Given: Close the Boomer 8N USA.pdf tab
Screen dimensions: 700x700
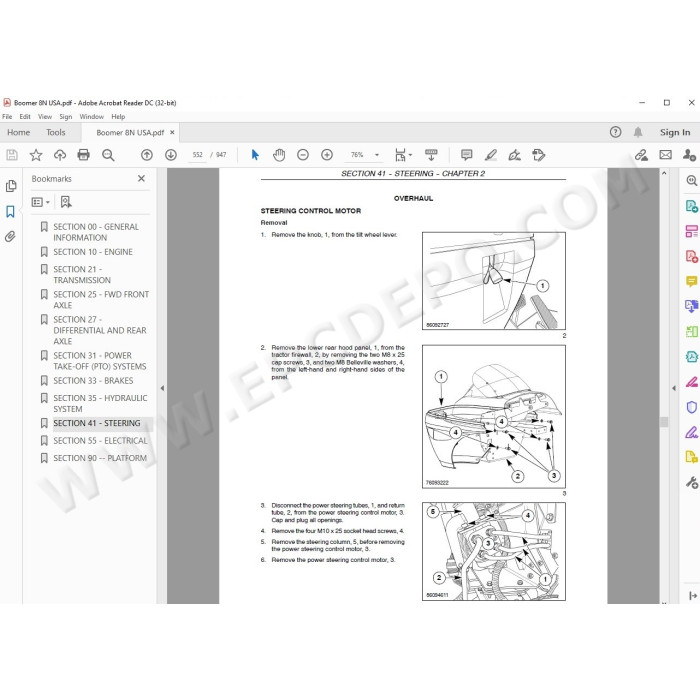Looking at the screenshot, I should tap(172, 133).
